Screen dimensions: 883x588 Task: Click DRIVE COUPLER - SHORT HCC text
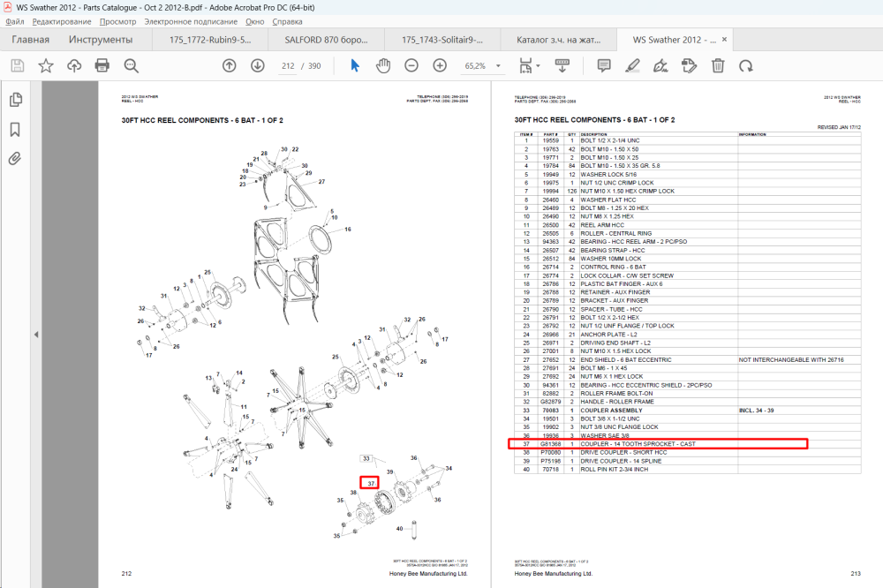[623, 452]
